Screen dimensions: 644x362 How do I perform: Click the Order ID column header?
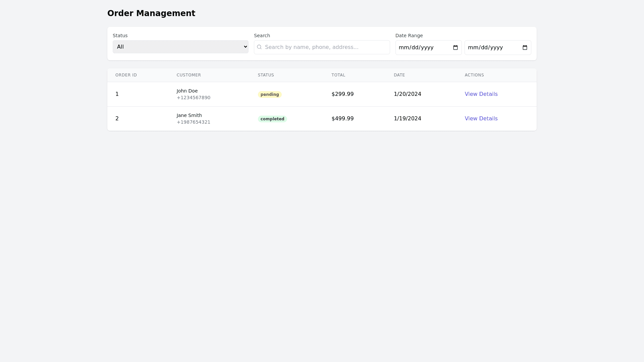[126, 75]
